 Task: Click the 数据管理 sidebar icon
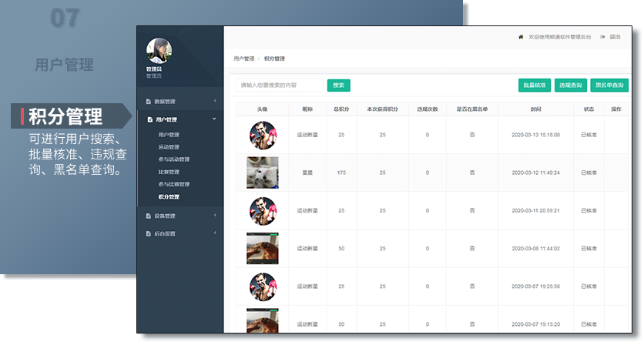pos(149,102)
